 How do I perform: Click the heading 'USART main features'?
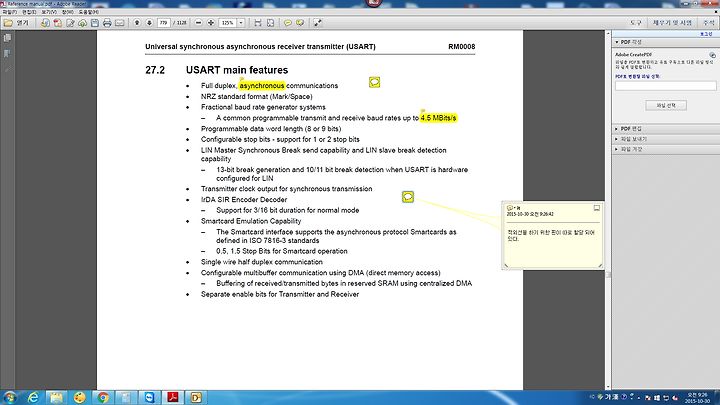(x=237, y=70)
